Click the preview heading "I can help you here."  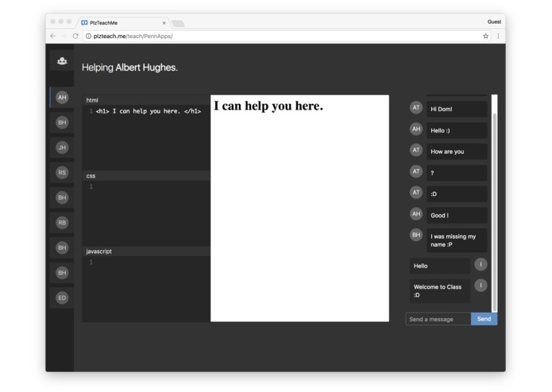pyautogui.click(x=268, y=106)
